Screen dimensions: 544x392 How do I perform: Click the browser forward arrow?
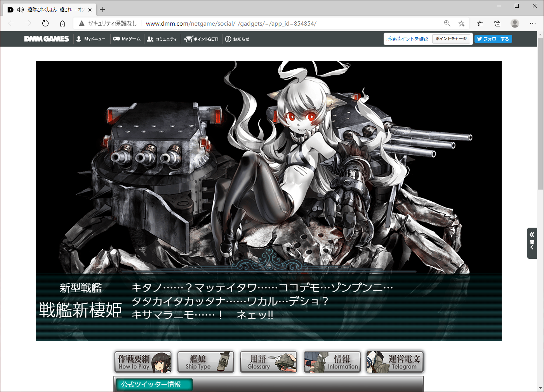(28, 23)
